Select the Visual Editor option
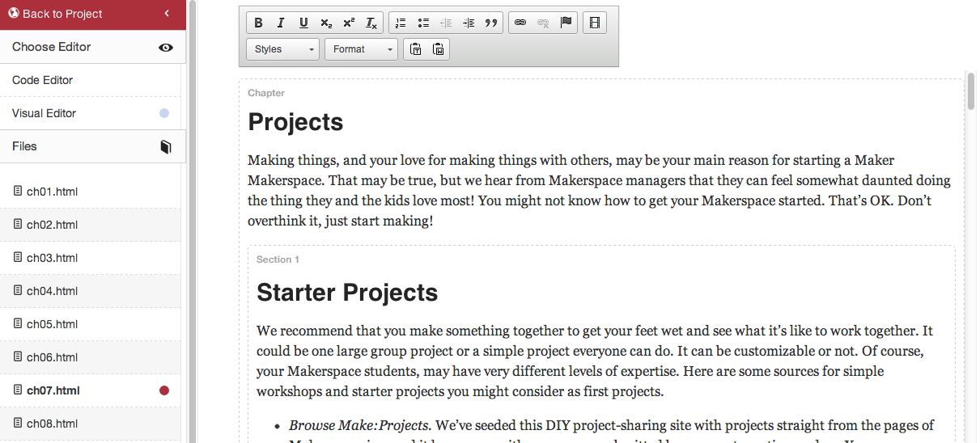The height and width of the screenshot is (443, 980). pyautogui.click(x=91, y=113)
